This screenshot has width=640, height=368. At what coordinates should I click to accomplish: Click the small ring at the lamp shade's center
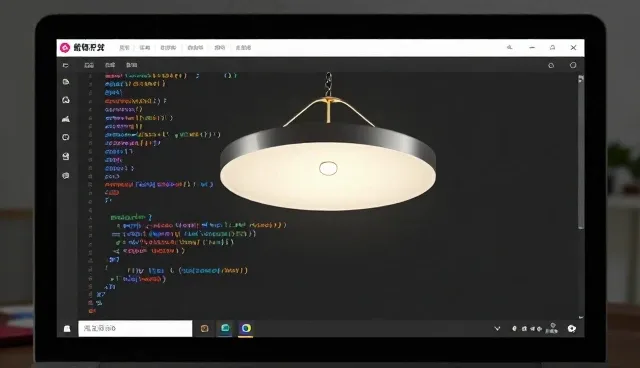[x=328, y=168]
